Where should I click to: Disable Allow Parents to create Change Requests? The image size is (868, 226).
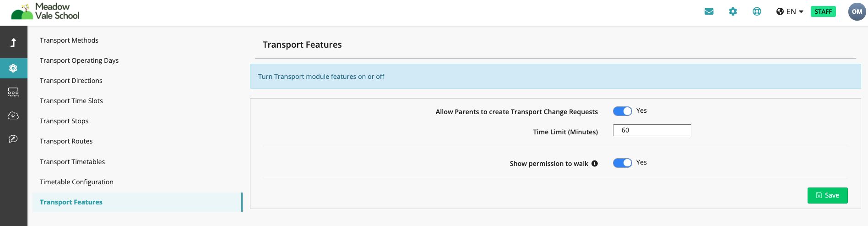click(623, 111)
